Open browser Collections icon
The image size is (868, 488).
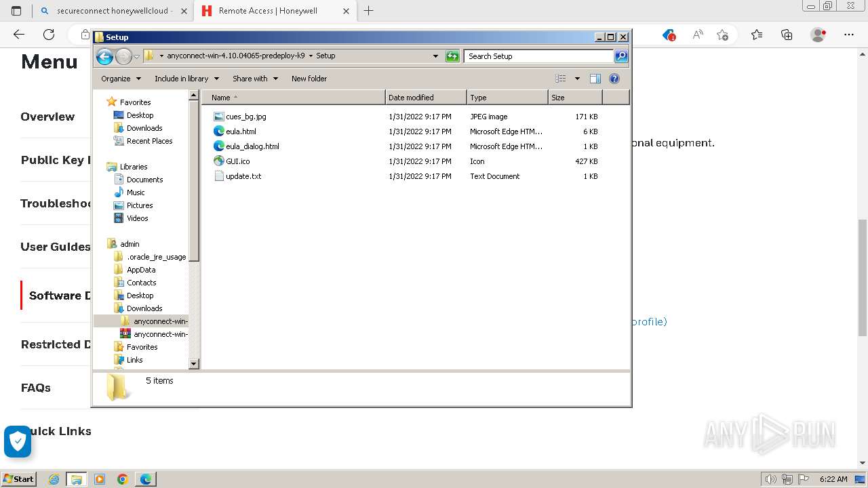787,35
